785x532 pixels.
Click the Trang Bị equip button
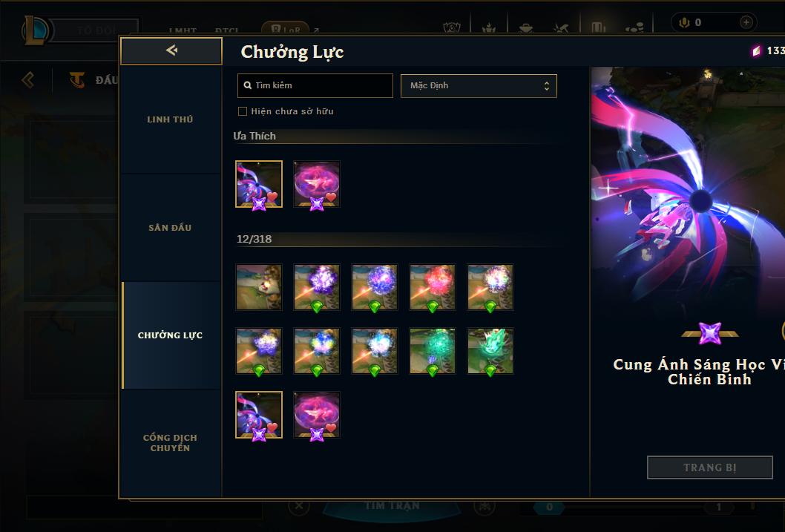[x=709, y=467]
